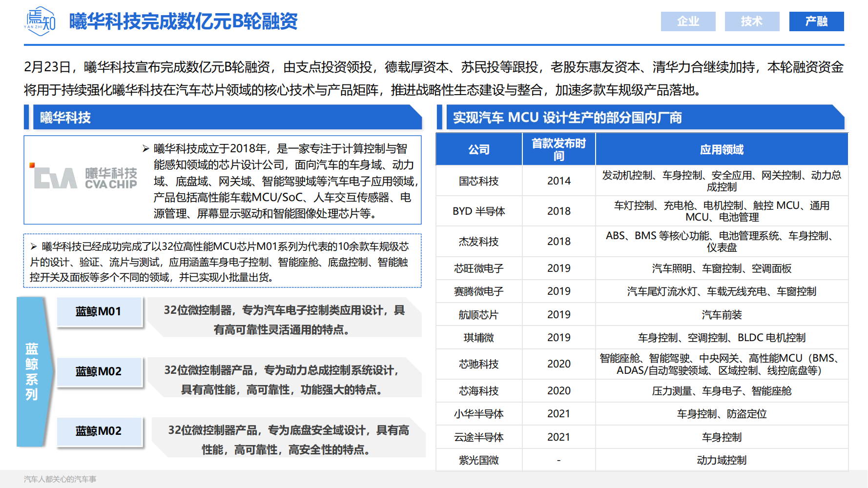Click the 焉知 logo icon
This screenshot has width=868, height=488.
tap(40, 21)
